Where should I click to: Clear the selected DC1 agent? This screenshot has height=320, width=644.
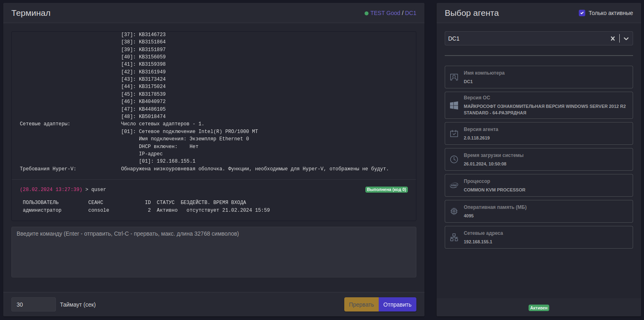(x=613, y=39)
